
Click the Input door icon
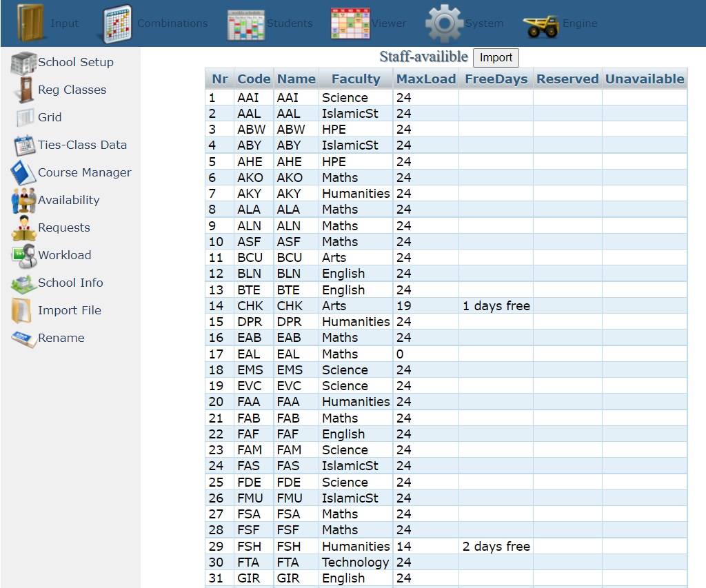pyautogui.click(x=30, y=23)
